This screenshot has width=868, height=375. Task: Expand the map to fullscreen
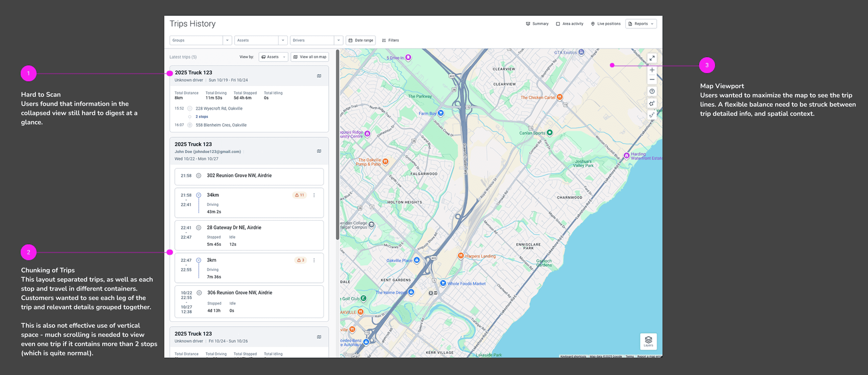point(652,58)
